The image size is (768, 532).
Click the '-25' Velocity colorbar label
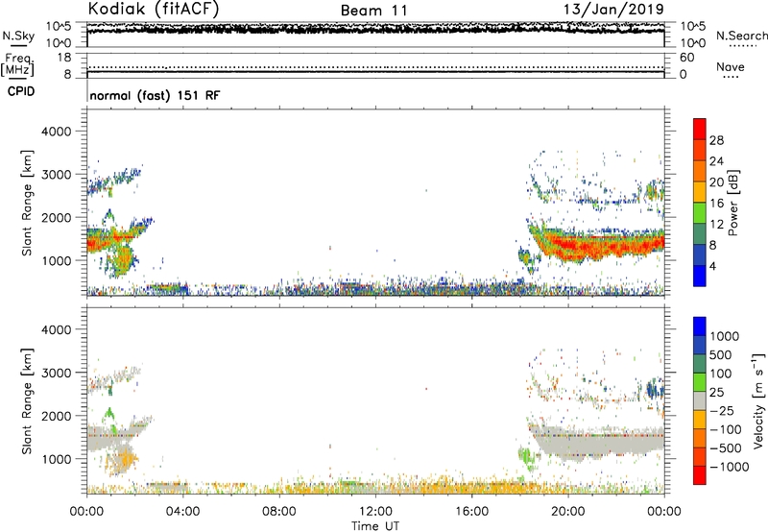724,411
